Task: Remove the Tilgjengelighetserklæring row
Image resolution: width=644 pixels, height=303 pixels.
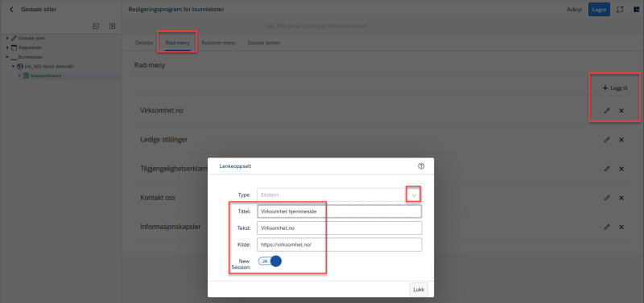Action: pyautogui.click(x=621, y=169)
